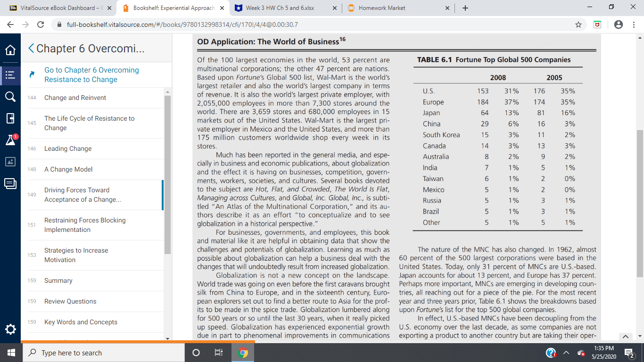Select the Table of Contents icon

click(10, 74)
